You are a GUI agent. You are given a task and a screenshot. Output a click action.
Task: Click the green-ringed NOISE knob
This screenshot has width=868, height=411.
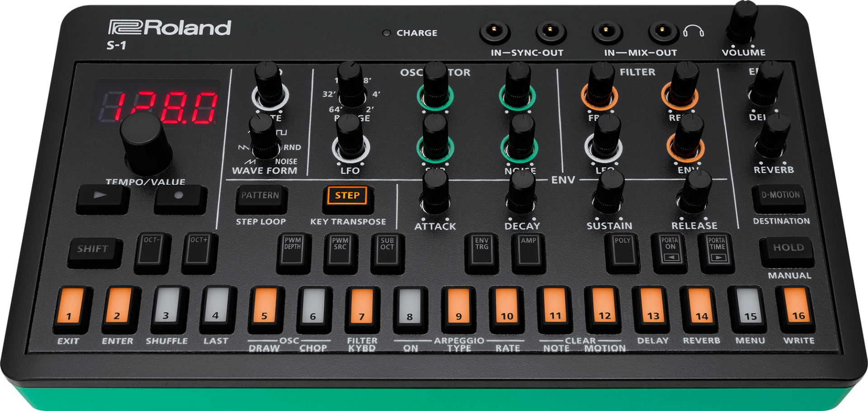(x=520, y=139)
